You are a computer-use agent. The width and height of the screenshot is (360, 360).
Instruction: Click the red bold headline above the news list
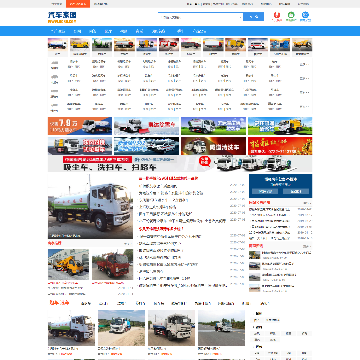[x=168, y=179]
